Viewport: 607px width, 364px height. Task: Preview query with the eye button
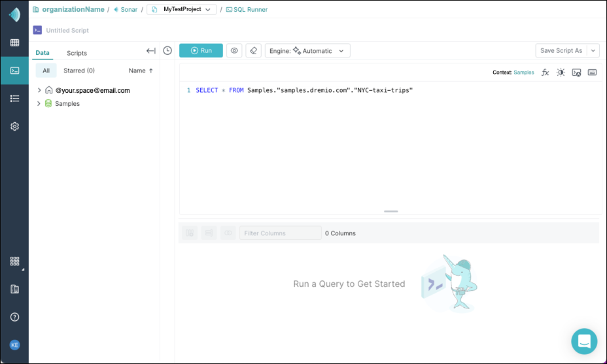pos(234,51)
